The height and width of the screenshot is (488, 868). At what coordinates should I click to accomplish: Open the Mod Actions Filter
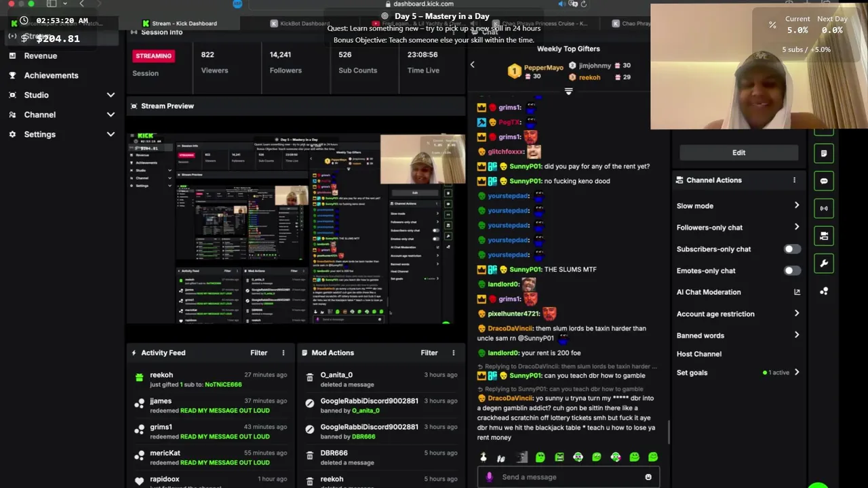point(429,352)
